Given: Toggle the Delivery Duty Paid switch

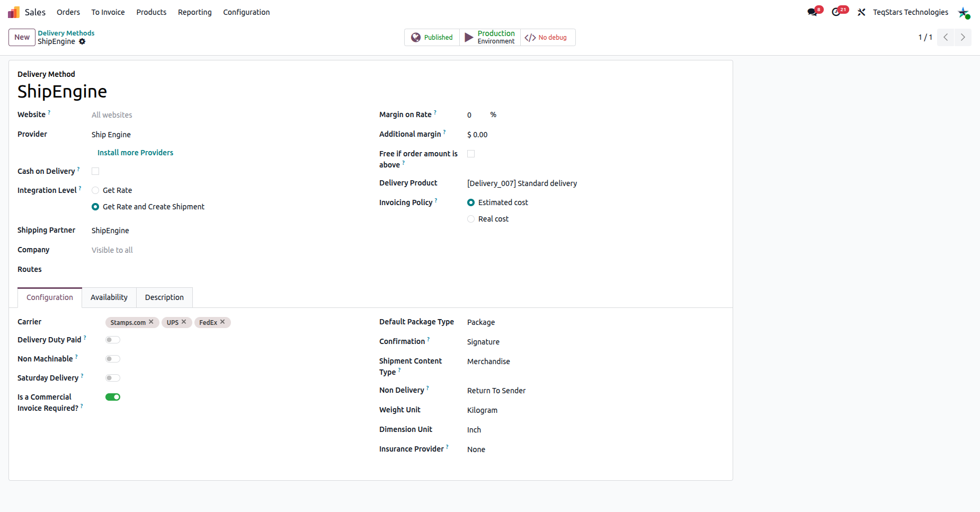Looking at the screenshot, I should tap(113, 340).
